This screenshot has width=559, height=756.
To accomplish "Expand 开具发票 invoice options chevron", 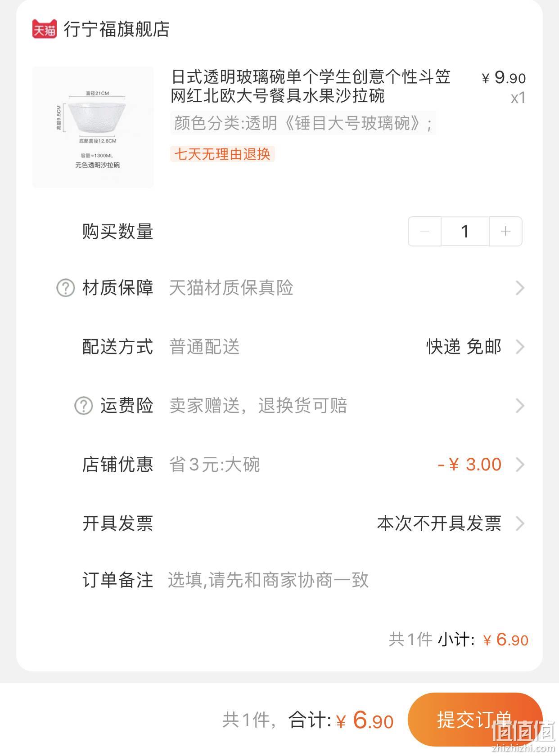I will click(x=520, y=523).
